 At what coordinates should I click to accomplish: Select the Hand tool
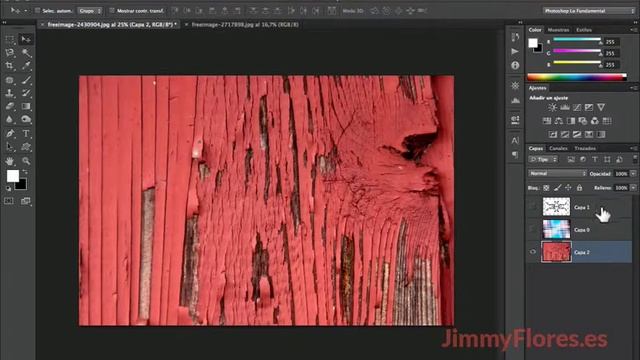click(x=9, y=161)
